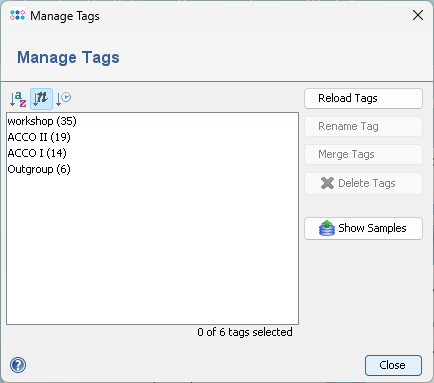The width and height of the screenshot is (434, 383).
Task: Sort tags by time with clock icon
Action: (63, 99)
